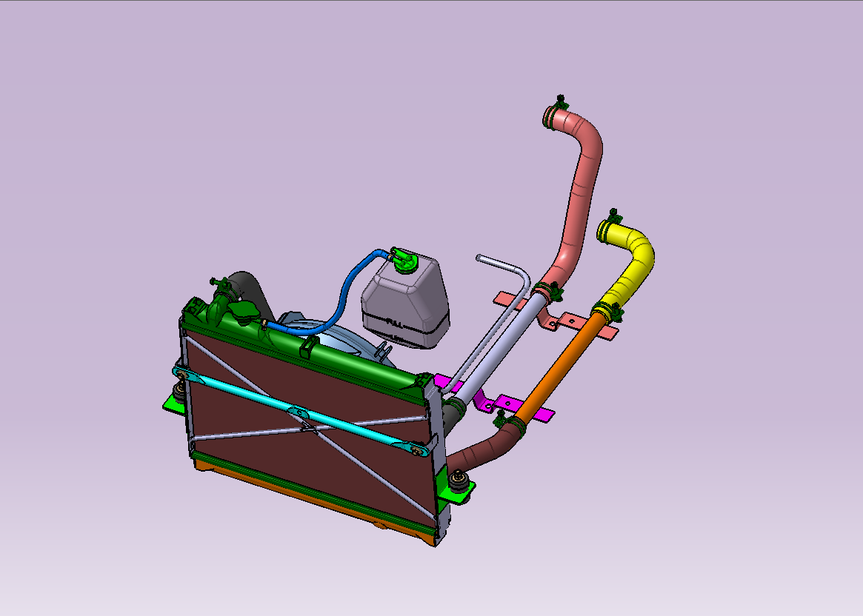Click the right rubber isolator mount

tap(459, 481)
